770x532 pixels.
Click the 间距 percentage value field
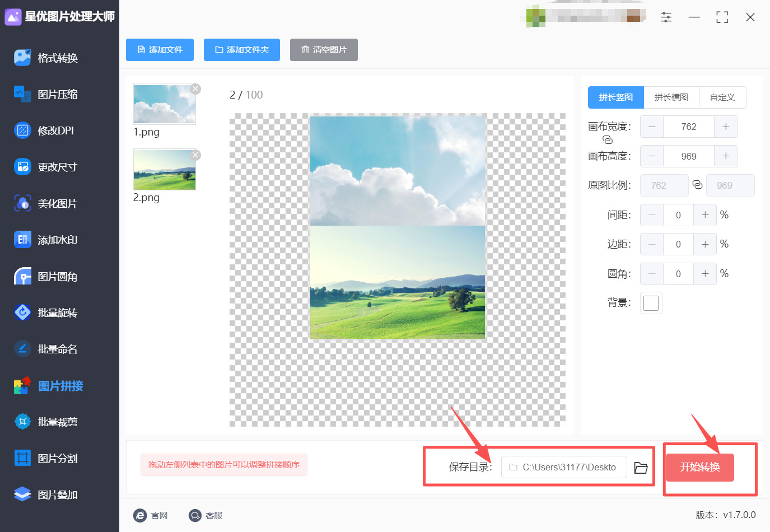click(679, 215)
